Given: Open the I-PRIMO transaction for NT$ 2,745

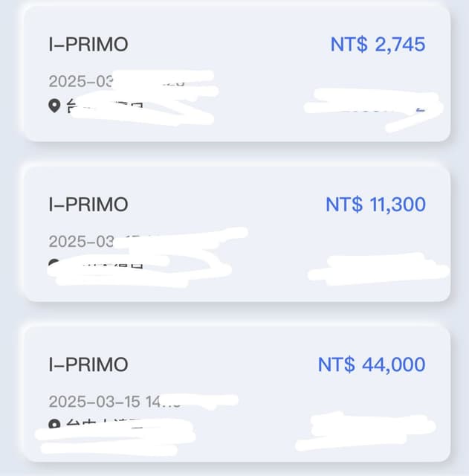Looking at the screenshot, I should (236, 72).
